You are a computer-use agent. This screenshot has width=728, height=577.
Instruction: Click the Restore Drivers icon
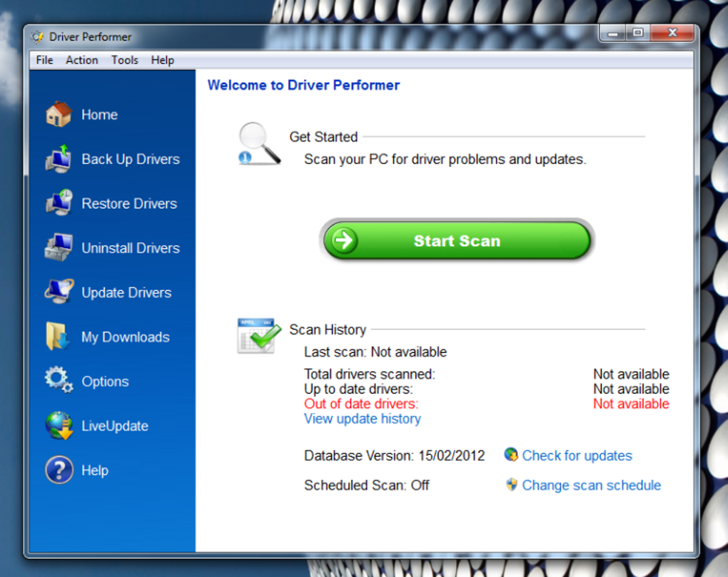pos(59,203)
